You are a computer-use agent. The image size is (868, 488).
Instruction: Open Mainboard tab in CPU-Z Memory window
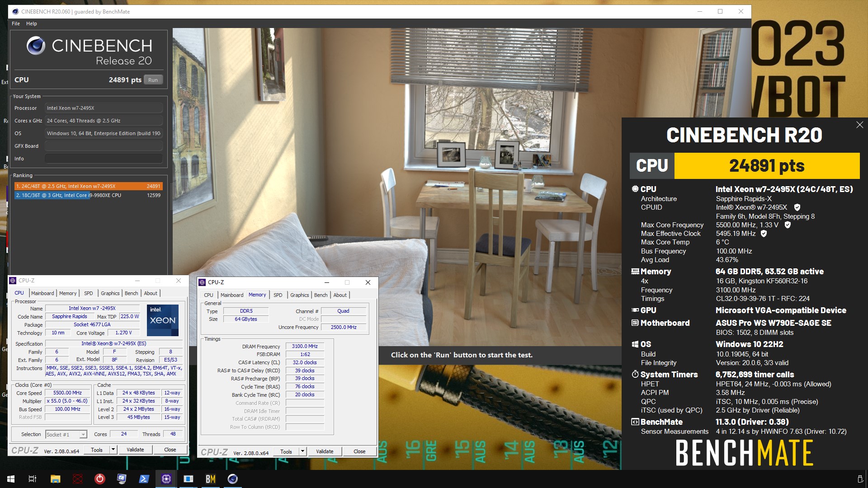232,295
